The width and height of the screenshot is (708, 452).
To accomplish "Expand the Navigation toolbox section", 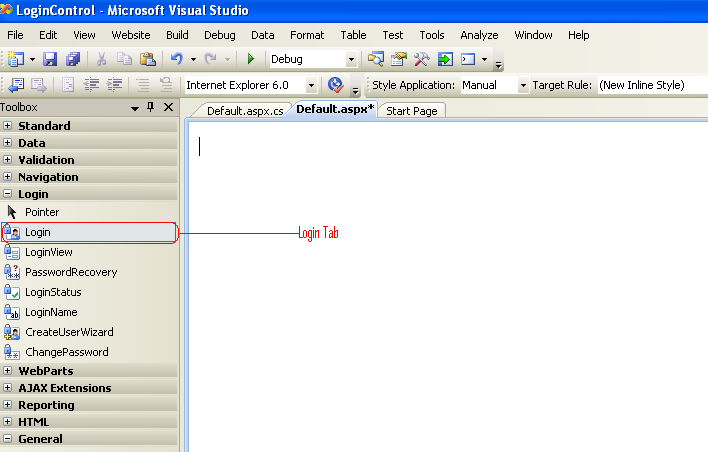I will click(x=8, y=177).
